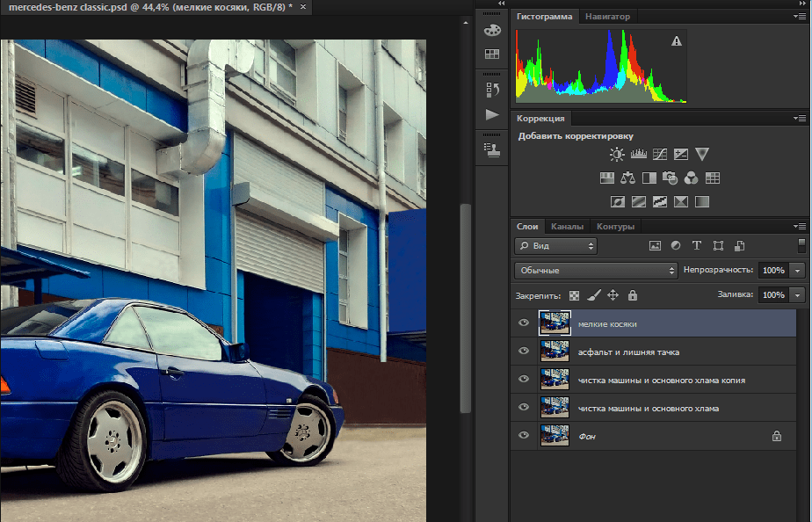
Task: Switch to the Каналы tab
Action: [x=567, y=227]
